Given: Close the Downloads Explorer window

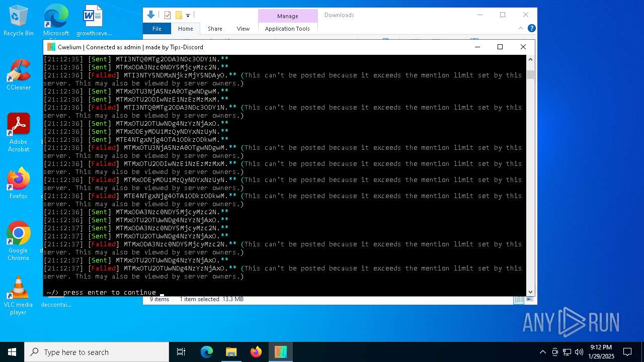Looking at the screenshot, I should (x=526, y=15).
